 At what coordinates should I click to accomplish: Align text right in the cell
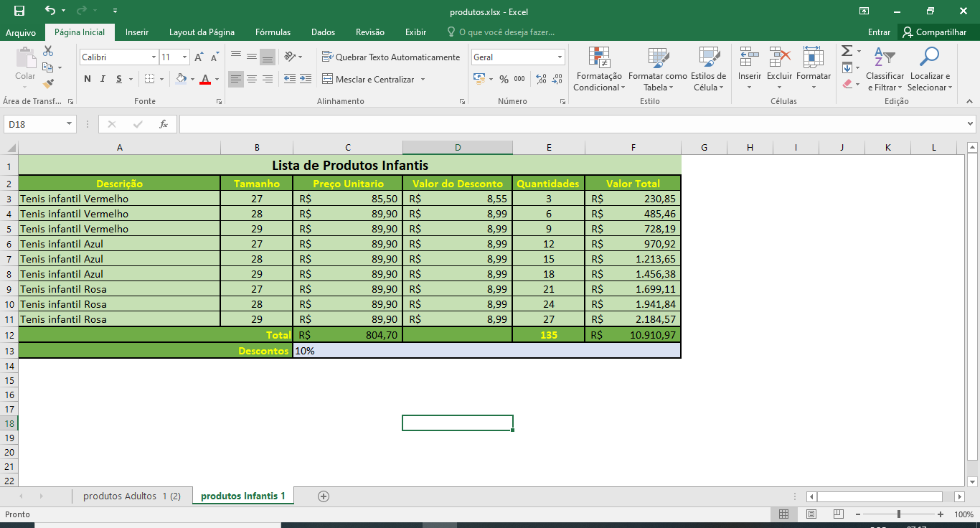pos(267,79)
